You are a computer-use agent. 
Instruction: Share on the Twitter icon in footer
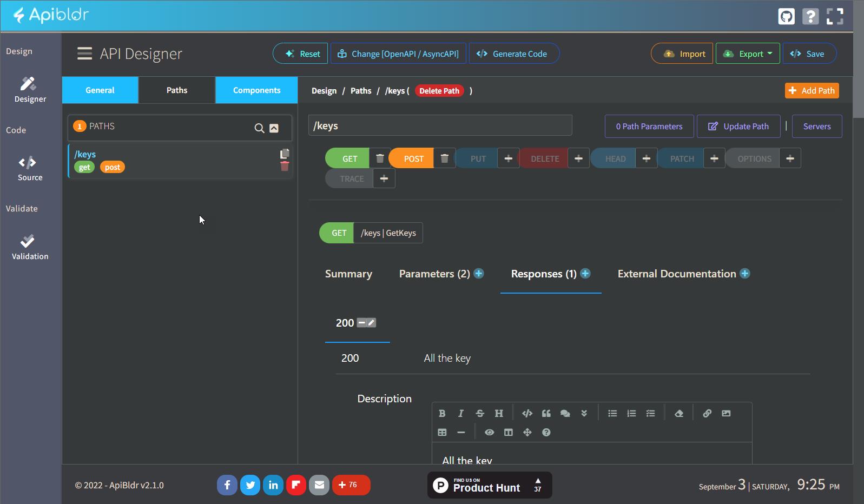(x=250, y=485)
